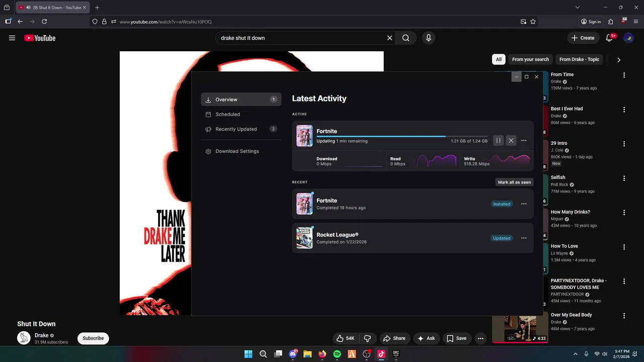This screenshot has width=644, height=362.
Task: Open options menu for Best I Ever Had
Action: click(624, 110)
